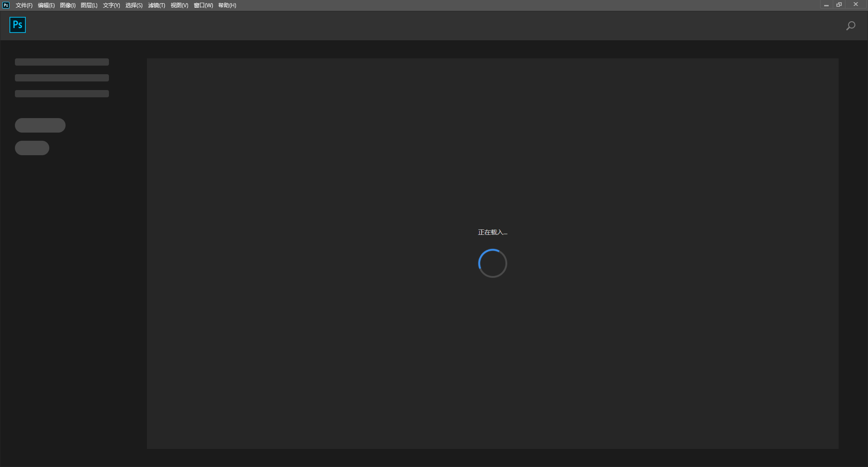
Task: Open the 窗口(W) menu
Action: tap(203, 5)
